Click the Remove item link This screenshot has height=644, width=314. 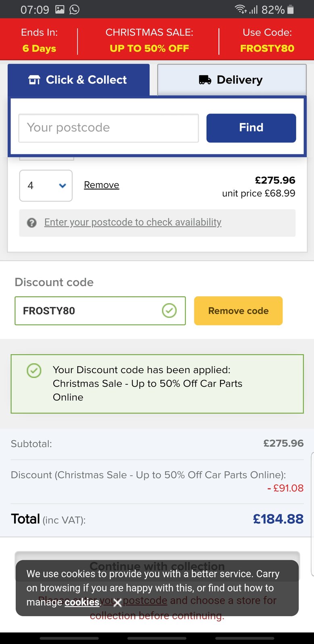tap(102, 185)
